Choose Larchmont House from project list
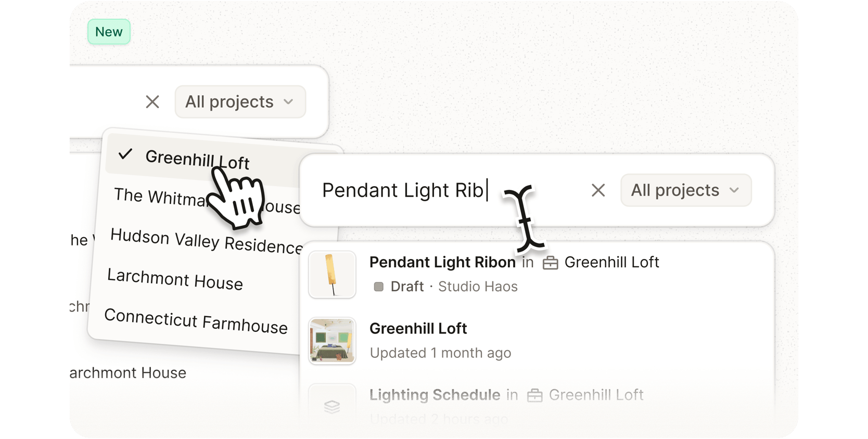Screen dimensions: 868x439 coord(175,279)
